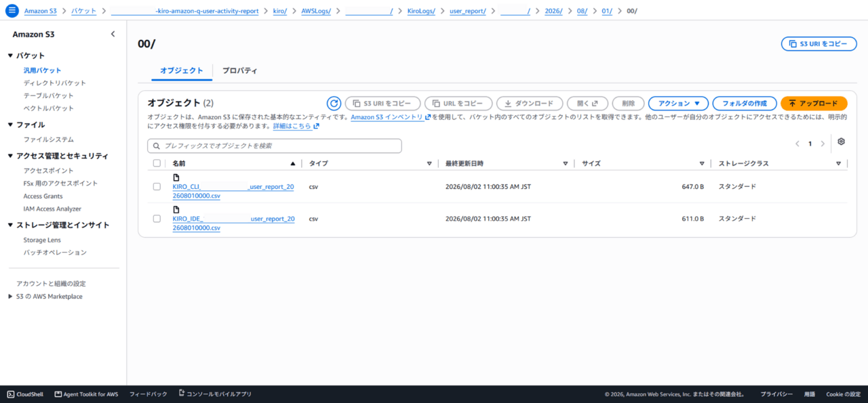Collapse the ファイル sidebar section
The height and width of the screenshot is (403, 868).
(x=10, y=125)
